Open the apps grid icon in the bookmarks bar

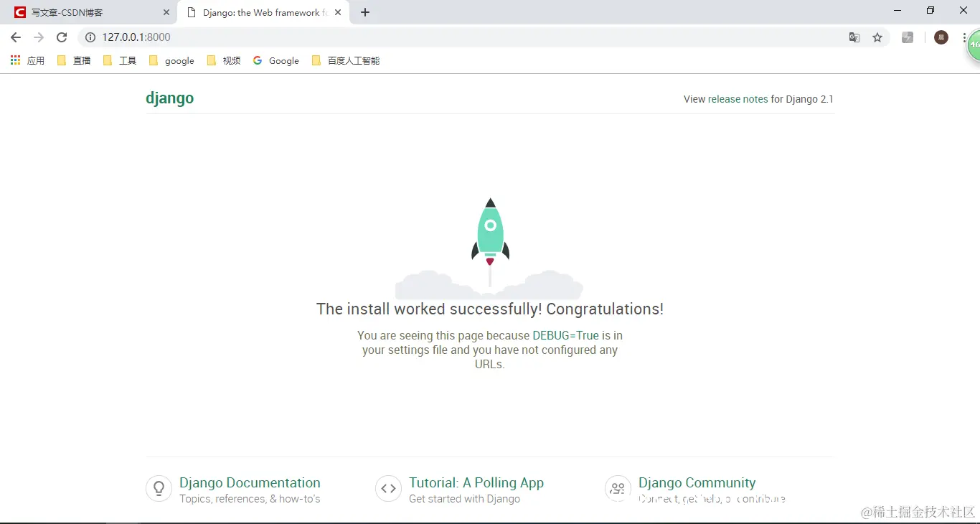(16, 60)
